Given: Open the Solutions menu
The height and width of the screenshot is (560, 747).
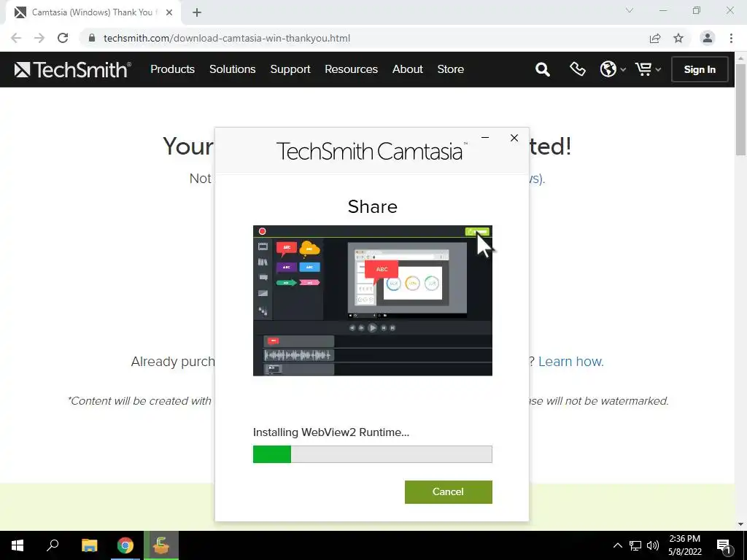Looking at the screenshot, I should 233,69.
